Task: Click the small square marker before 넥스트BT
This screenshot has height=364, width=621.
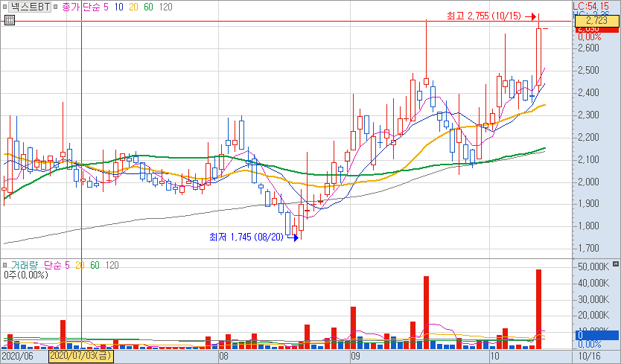Action: pyautogui.click(x=4, y=7)
